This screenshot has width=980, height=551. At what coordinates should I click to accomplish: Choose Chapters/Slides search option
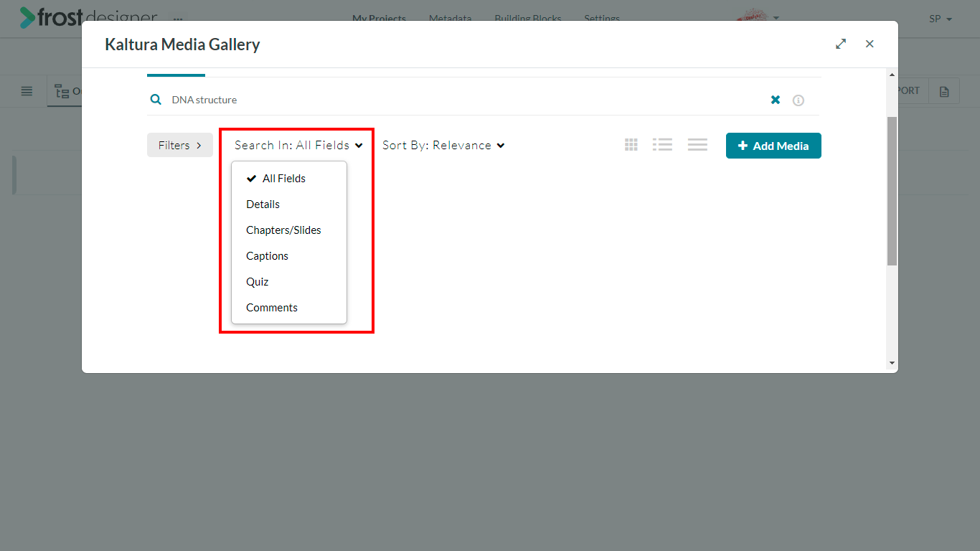[x=289, y=230]
